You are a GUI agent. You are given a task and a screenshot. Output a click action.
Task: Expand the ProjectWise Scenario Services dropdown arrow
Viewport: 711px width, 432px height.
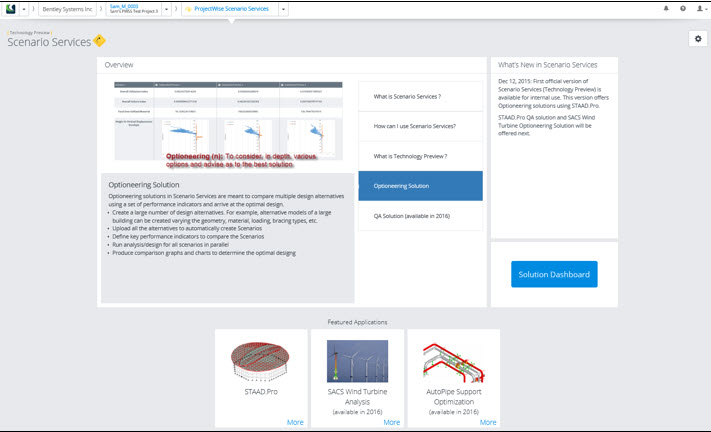click(x=283, y=9)
